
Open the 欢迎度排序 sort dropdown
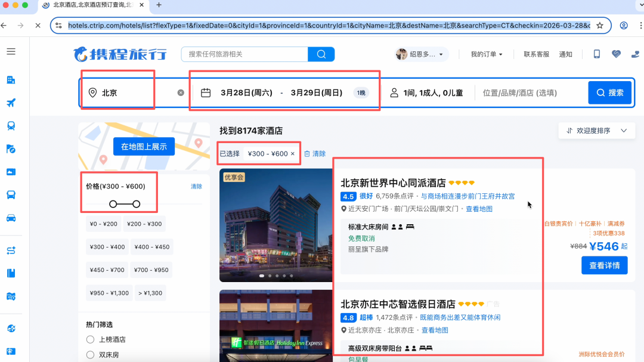pyautogui.click(x=596, y=131)
